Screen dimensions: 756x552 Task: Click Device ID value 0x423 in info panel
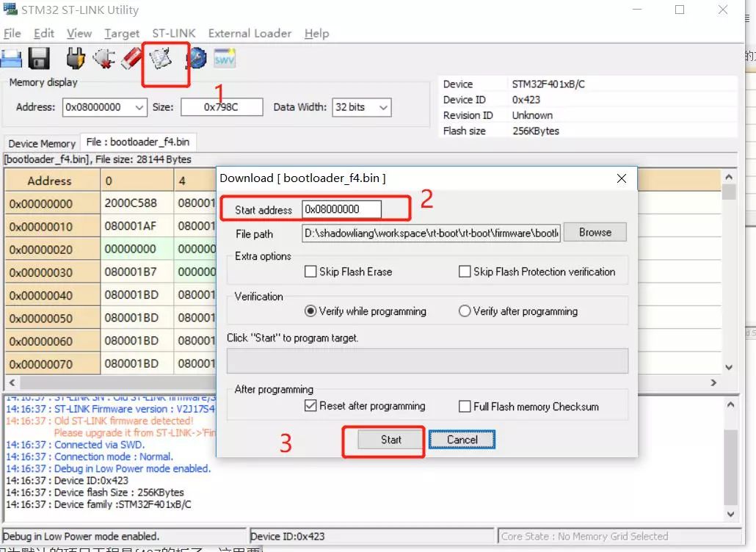526,100
